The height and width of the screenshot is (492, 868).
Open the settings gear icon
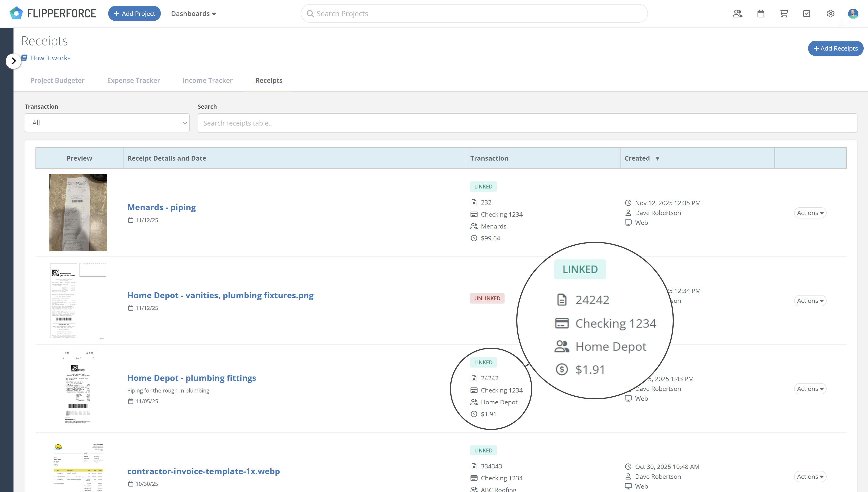coord(830,13)
